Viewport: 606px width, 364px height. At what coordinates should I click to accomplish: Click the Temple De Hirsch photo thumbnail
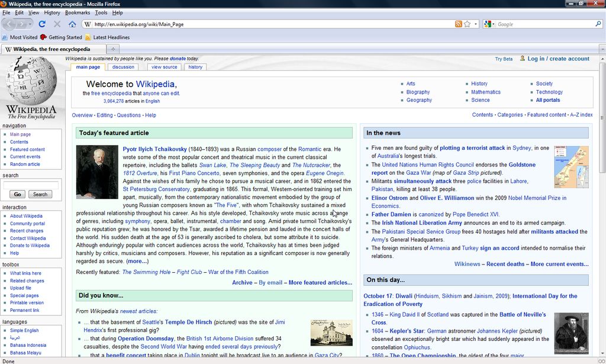point(331,333)
